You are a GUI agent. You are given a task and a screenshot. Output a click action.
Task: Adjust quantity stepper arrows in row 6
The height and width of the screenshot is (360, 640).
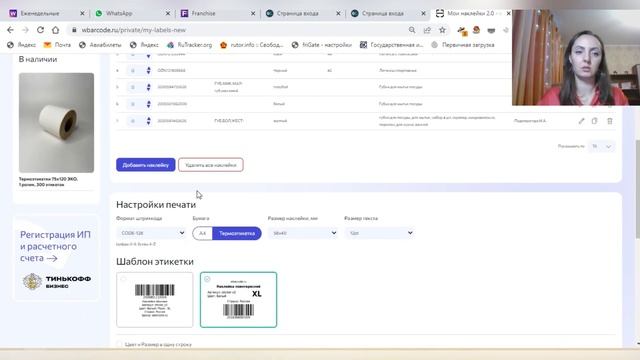coord(149,104)
